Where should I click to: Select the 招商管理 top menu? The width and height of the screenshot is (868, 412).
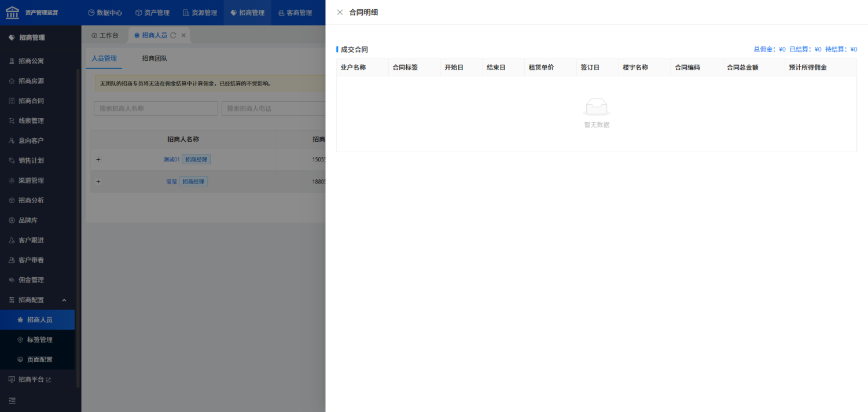click(247, 13)
